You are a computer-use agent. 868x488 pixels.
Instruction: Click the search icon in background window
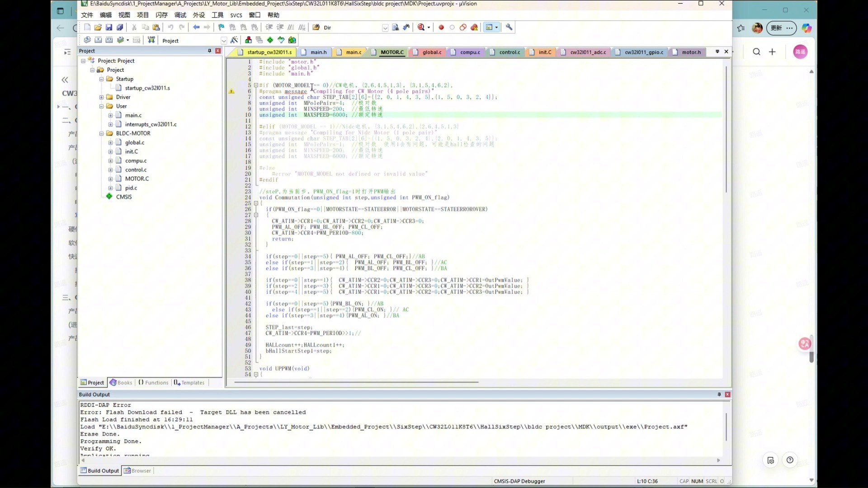coord(756,52)
